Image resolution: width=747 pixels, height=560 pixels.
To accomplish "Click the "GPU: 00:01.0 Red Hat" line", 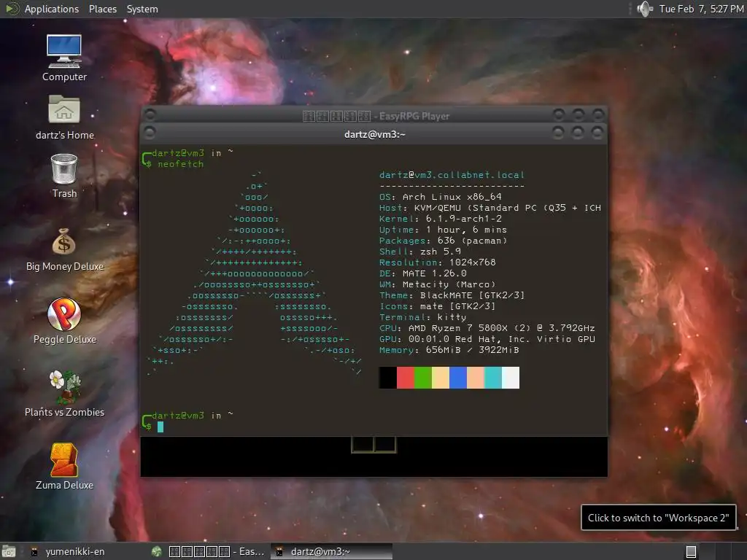I will [x=487, y=339].
